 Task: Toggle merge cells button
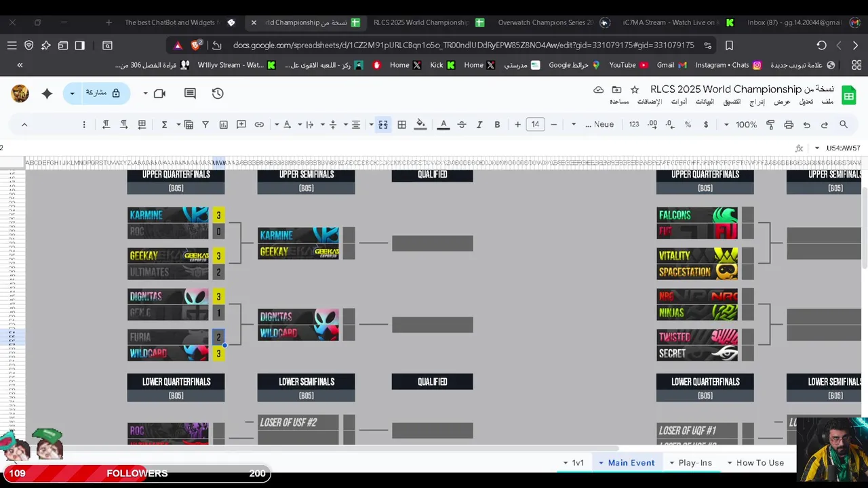coord(383,125)
